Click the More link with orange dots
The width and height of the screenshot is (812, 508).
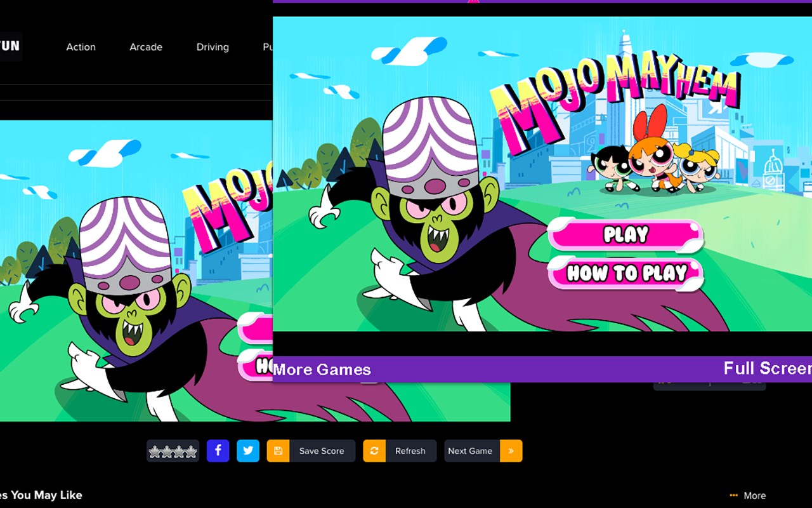(x=748, y=496)
